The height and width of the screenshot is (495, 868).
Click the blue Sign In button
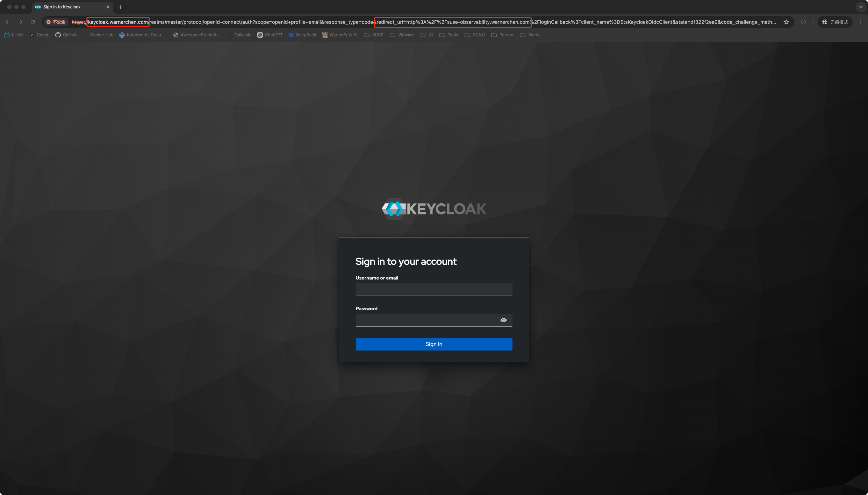coord(434,344)
